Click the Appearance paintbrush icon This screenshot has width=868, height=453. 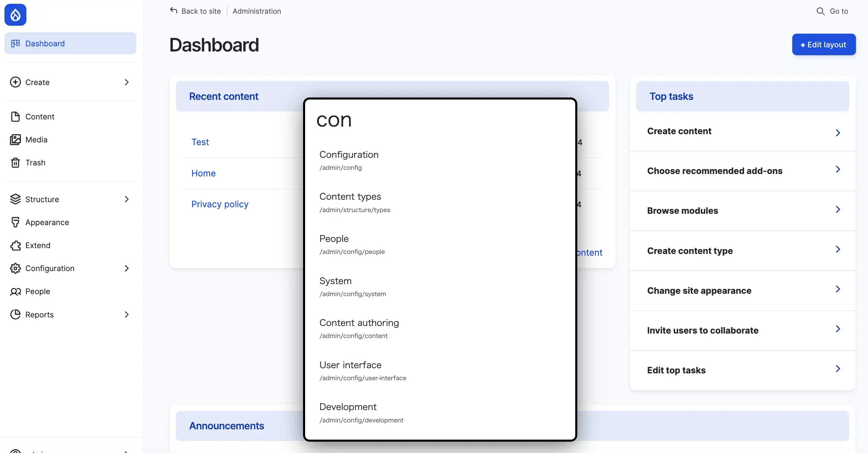tap(15, 222)
